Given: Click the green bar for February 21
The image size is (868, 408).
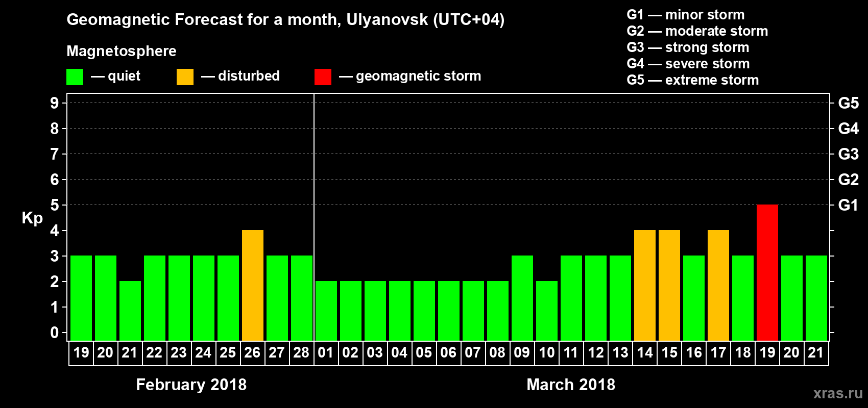Looking at the screenshot, I should pos(130,311).
